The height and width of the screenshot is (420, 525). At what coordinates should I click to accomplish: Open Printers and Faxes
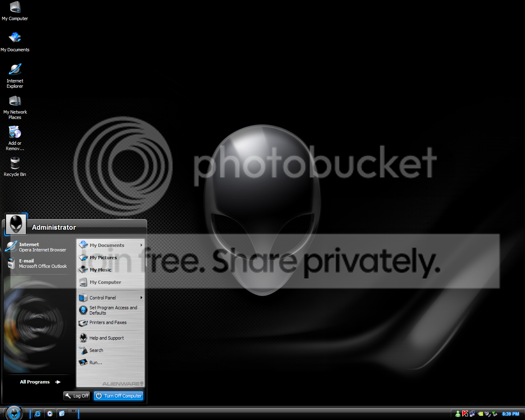[111, 322]
